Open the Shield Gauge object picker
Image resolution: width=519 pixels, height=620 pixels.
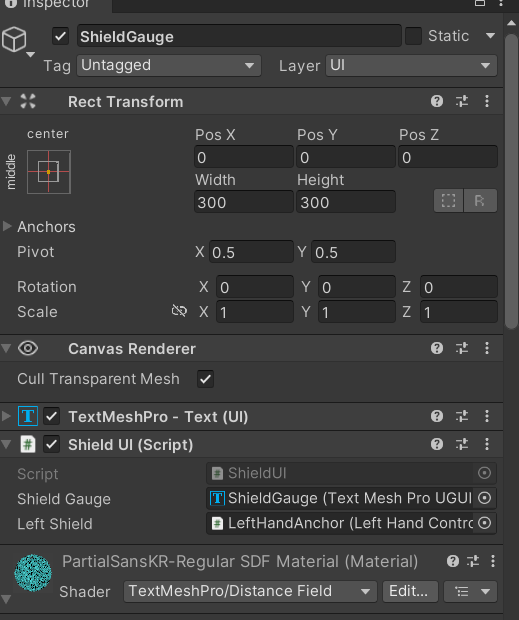coord(484,498)
